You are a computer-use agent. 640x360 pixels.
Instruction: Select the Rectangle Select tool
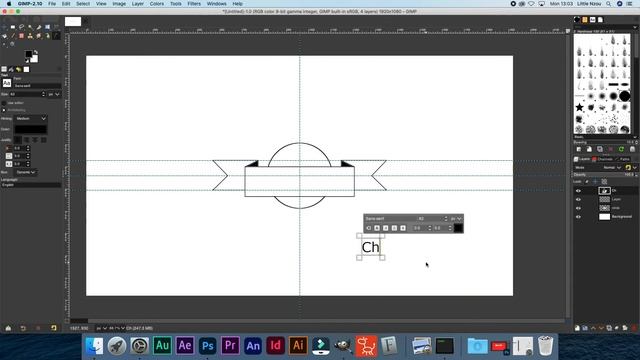tap(13, 27)
